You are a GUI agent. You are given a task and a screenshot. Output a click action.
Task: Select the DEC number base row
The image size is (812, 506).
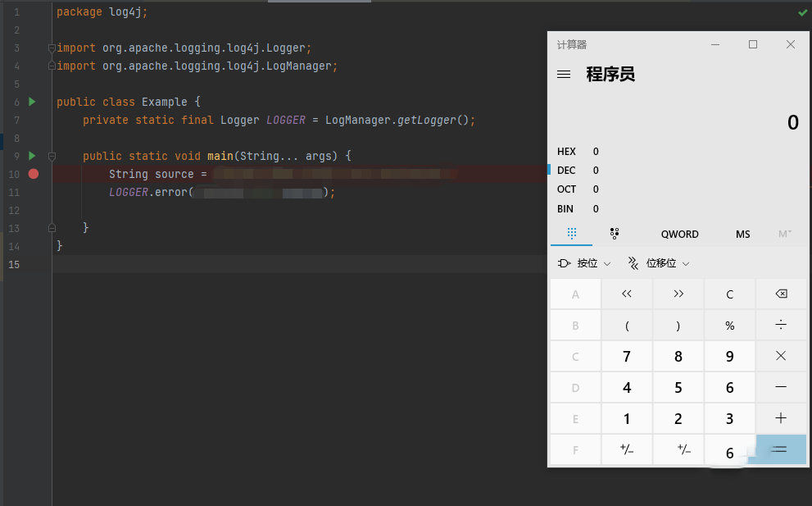coord(678,171)
